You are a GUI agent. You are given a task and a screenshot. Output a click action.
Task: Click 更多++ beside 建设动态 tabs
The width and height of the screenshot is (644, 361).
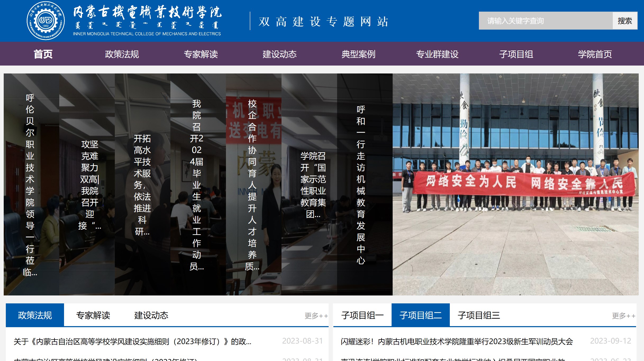[316, 316]
